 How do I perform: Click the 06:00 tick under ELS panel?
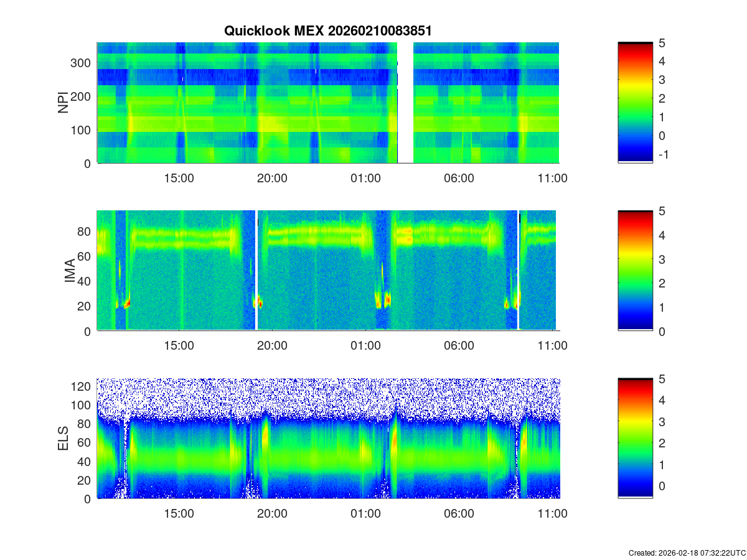(x=459, y=514)
